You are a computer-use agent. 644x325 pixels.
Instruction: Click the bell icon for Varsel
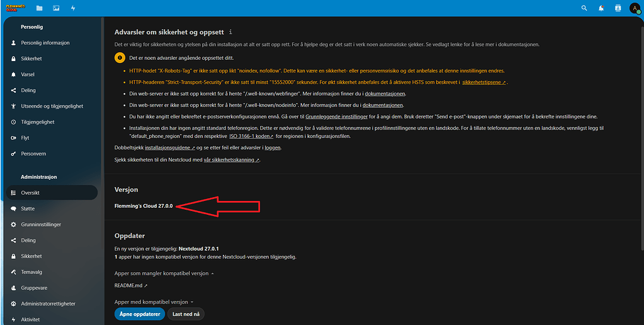point(13,74)
